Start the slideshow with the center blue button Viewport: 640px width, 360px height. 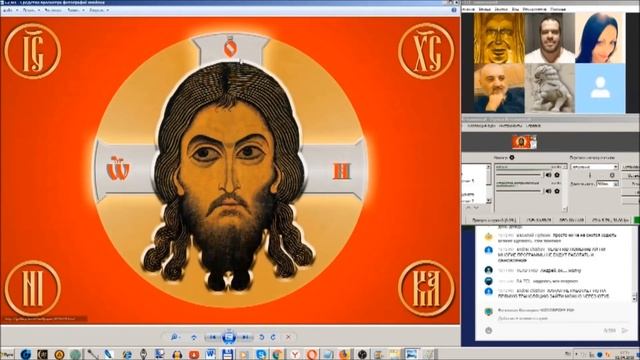(x=229, y=337)
